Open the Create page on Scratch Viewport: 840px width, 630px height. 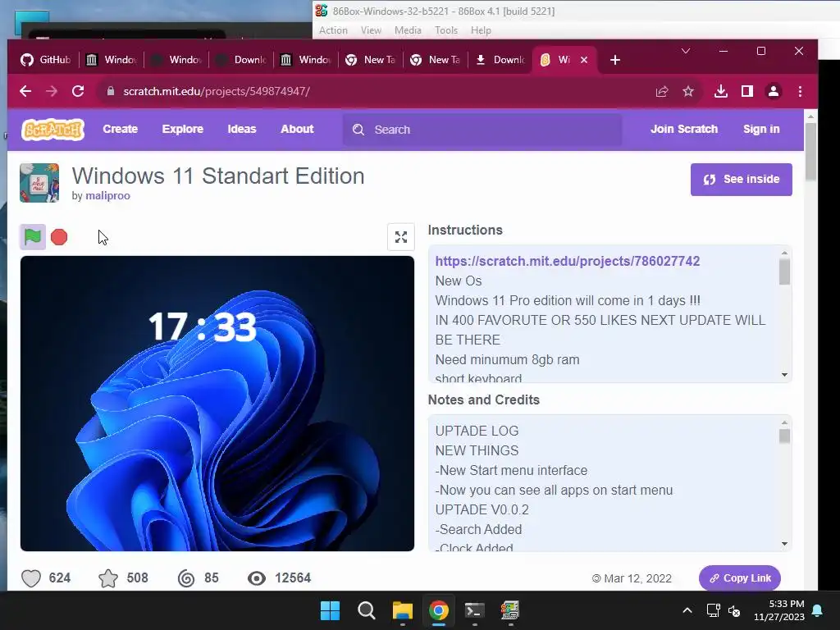tap(120, 129)
